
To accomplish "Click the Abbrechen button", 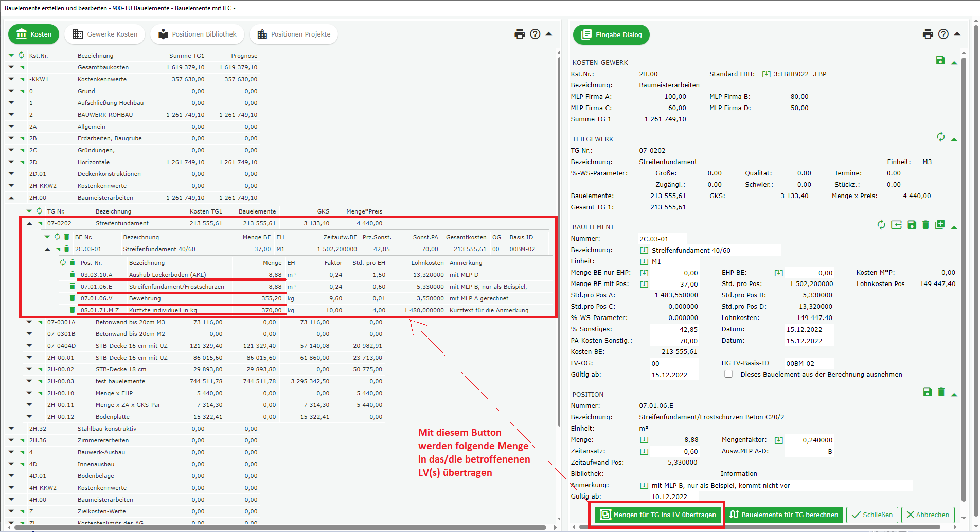I will [x=928, y=515].
